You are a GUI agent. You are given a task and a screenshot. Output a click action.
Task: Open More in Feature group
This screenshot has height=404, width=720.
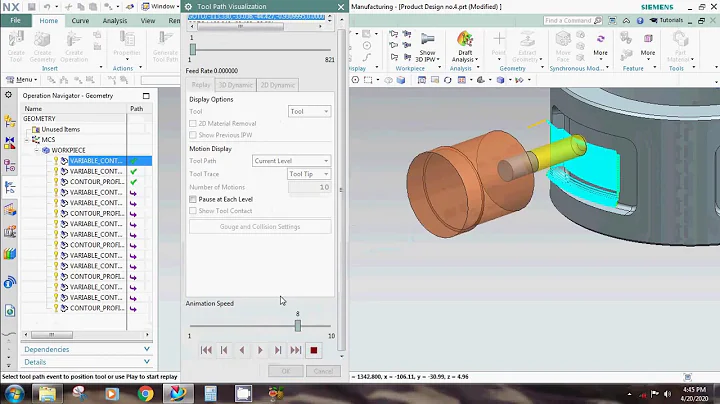pyautogui.click(x=648, y=46)
